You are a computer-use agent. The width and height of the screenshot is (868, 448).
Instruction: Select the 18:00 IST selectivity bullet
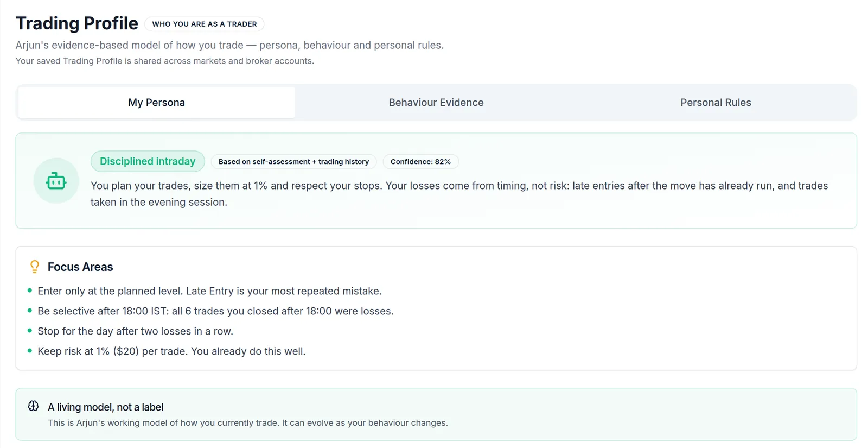tap(215, 311)
